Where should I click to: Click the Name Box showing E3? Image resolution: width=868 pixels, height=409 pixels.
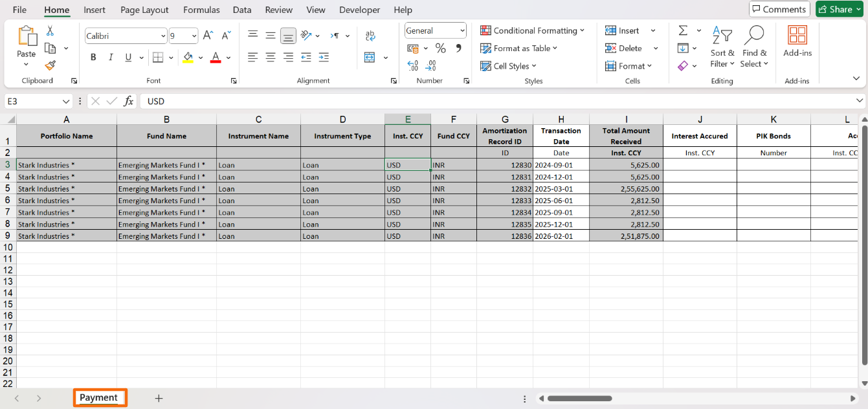[x=32, y=102]
